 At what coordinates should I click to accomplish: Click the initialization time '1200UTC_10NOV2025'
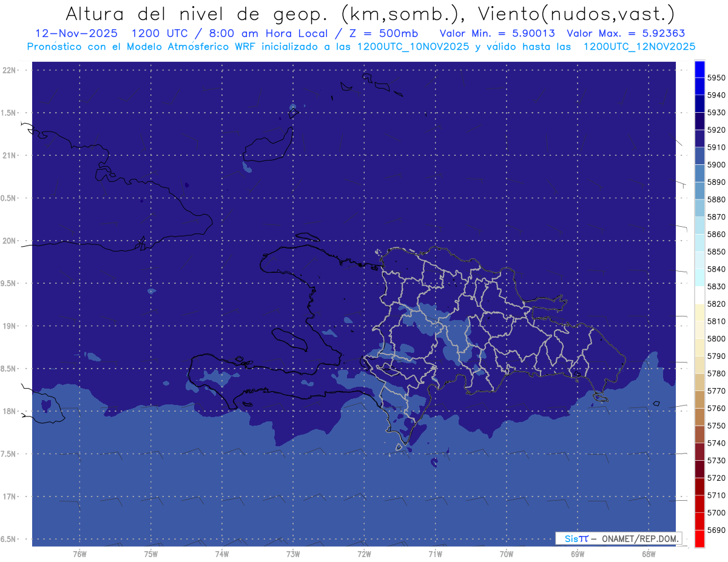(413, 47)
